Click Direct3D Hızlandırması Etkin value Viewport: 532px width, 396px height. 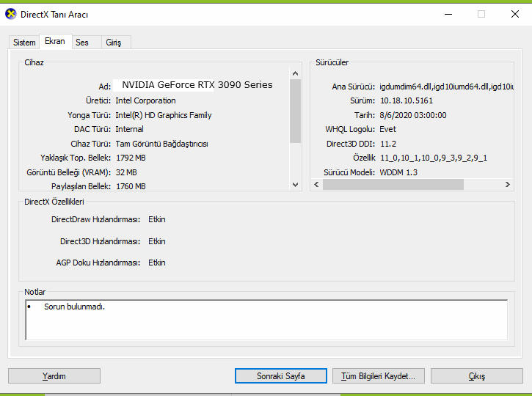(157, 241)
